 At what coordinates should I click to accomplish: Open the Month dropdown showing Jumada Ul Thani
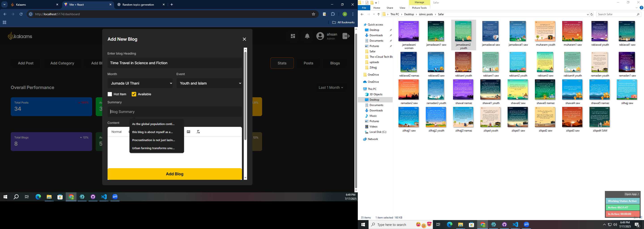(140, 83)
